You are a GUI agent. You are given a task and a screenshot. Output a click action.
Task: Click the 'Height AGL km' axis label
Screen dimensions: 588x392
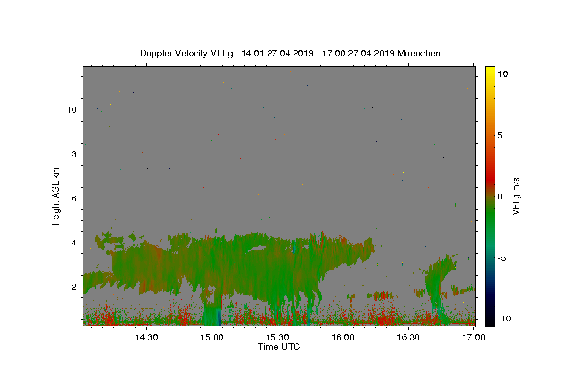pos(56,196)
